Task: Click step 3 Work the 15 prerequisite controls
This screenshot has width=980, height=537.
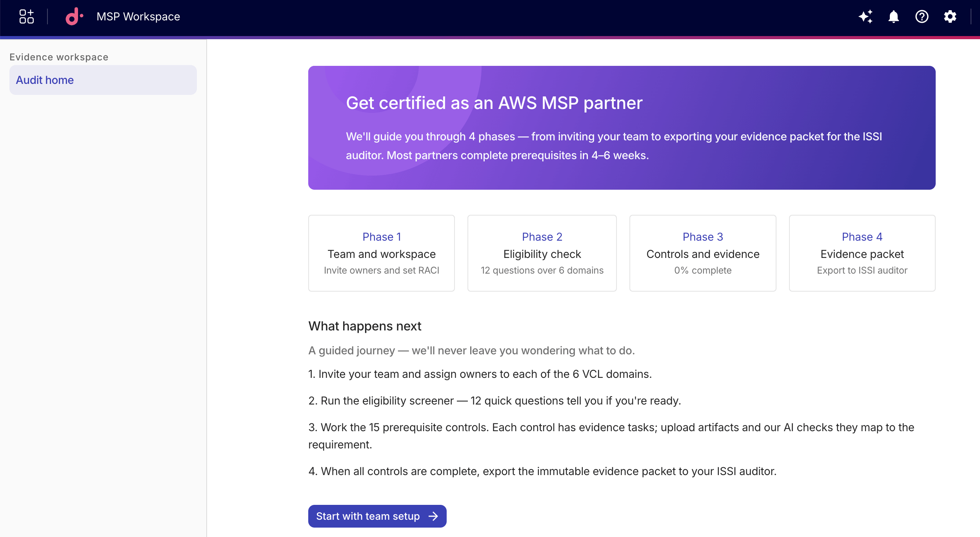Action: click(x=611, y=436)
